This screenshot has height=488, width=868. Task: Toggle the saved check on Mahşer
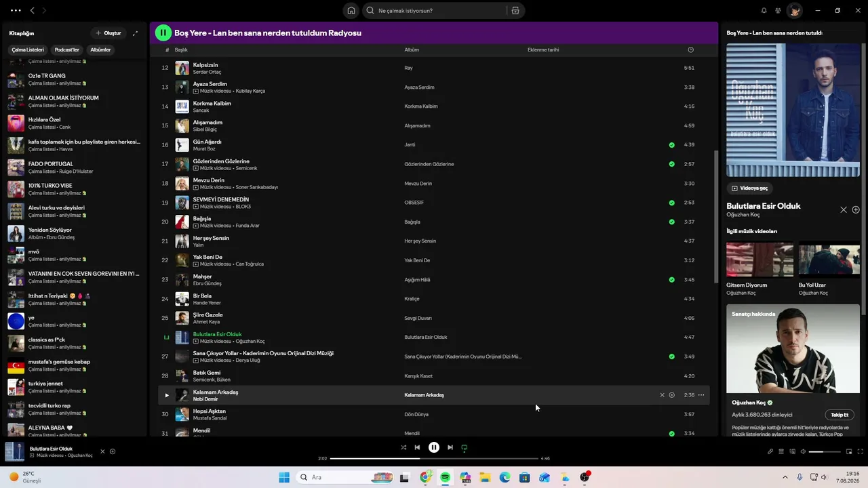[x=671, y=279]
